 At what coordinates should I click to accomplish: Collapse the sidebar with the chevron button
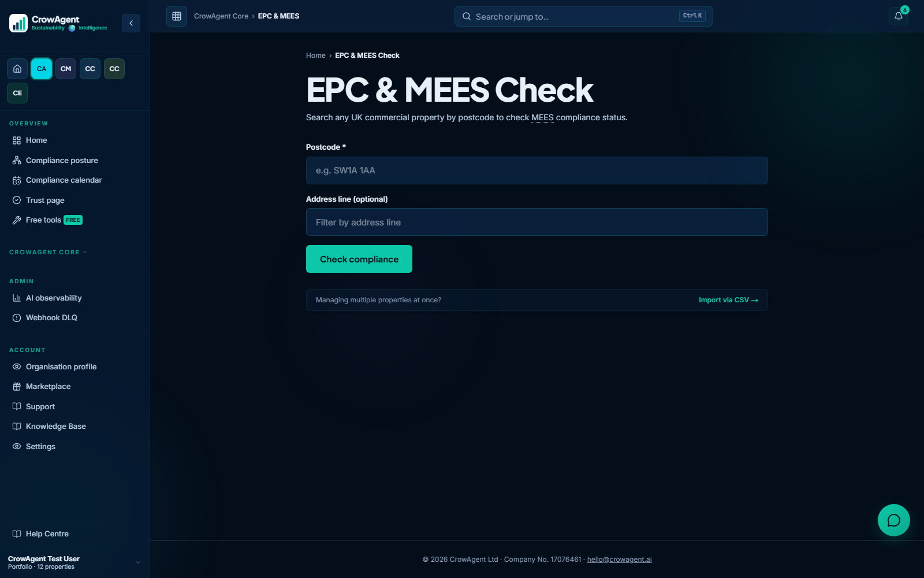[131, 23]
